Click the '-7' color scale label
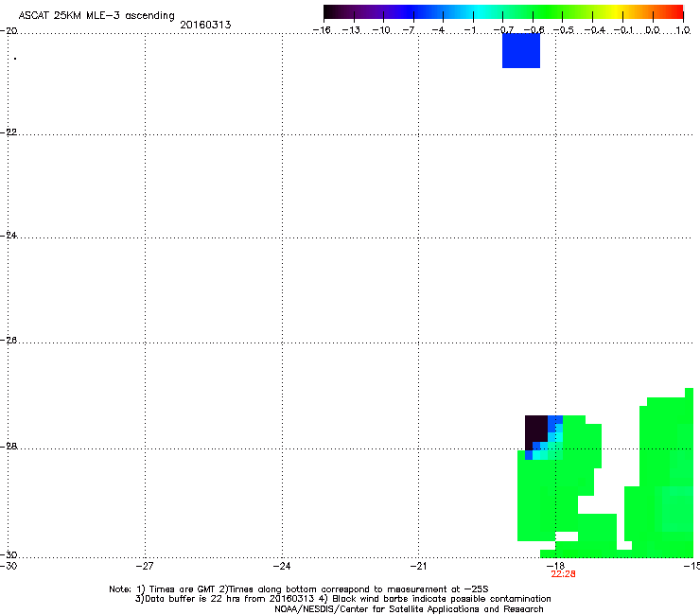 click(409, 30)
